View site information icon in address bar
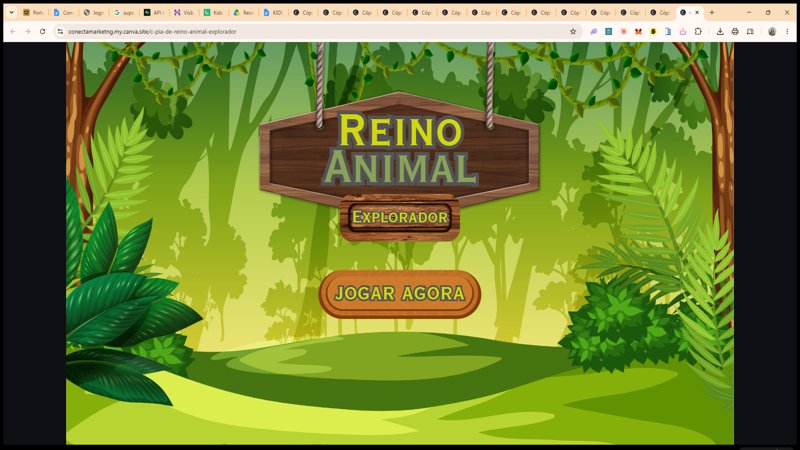The width and height of the screenshot is (800, 450). coord(60,32)
